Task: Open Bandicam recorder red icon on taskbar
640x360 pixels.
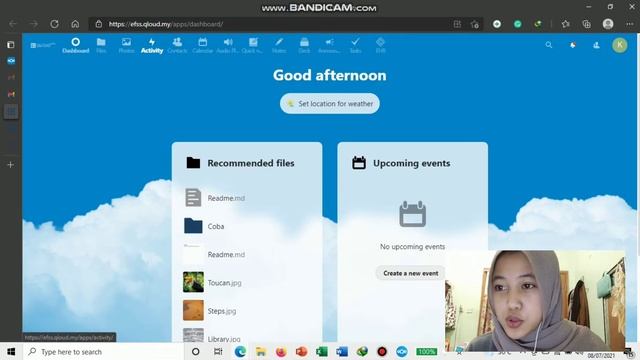Action: [x=382, y=351]
